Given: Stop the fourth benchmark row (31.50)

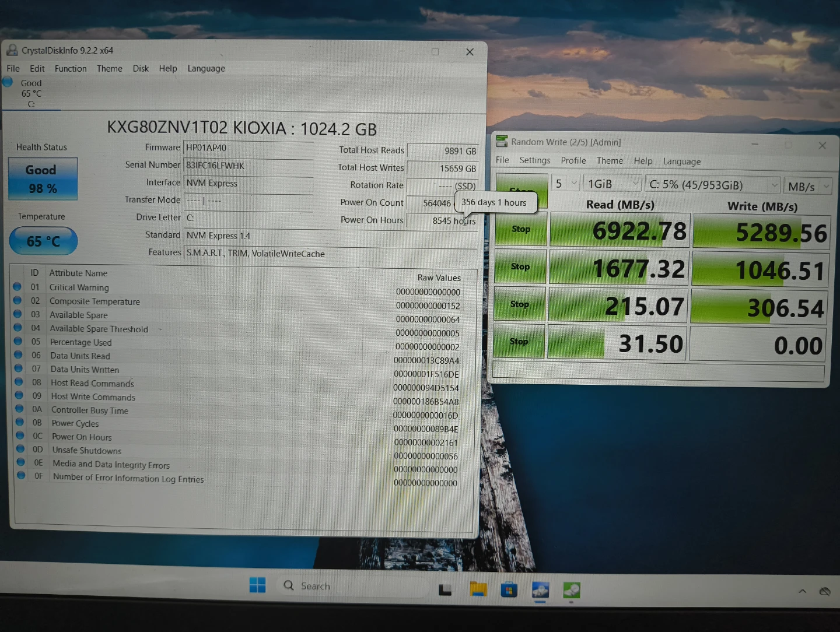Looking at the screenshot, I should click(x=519, y=341).
